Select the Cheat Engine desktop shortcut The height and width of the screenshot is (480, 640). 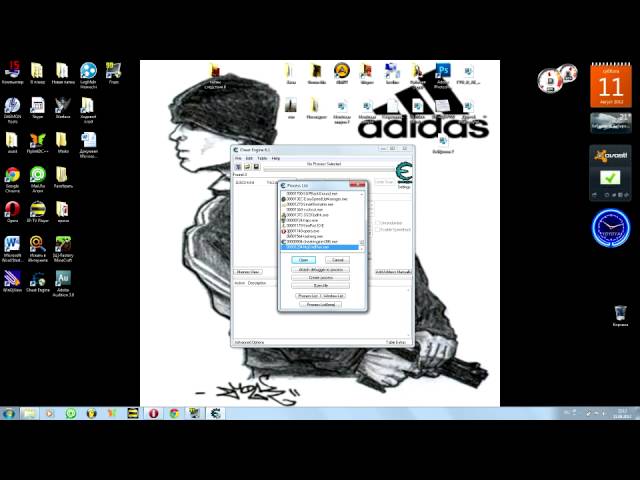tap(38, 282)
